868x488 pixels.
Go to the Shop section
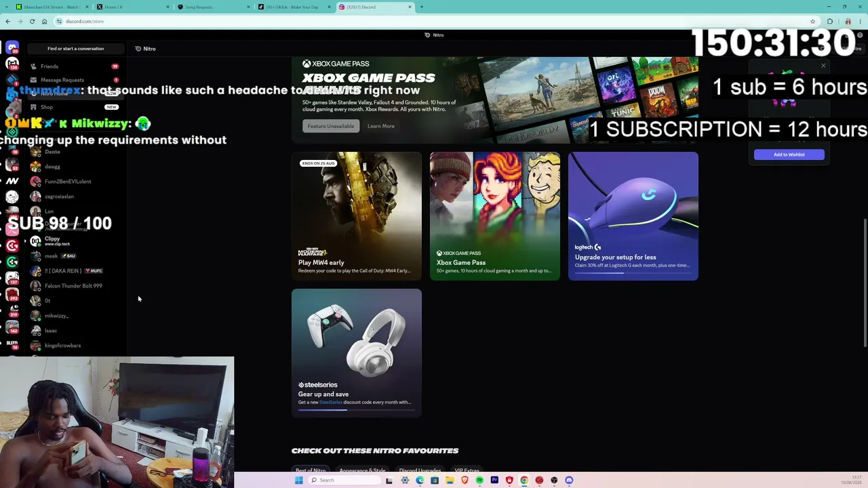coord(75,107)
